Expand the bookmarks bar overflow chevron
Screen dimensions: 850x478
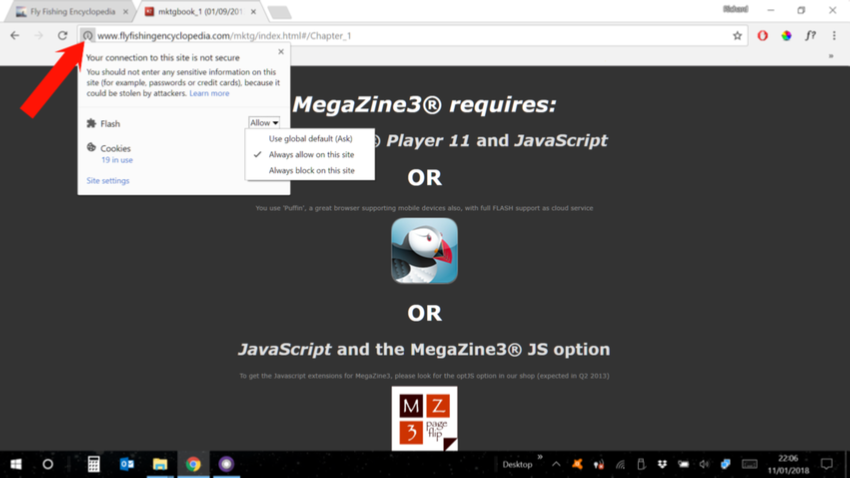[x=830, y=56]
